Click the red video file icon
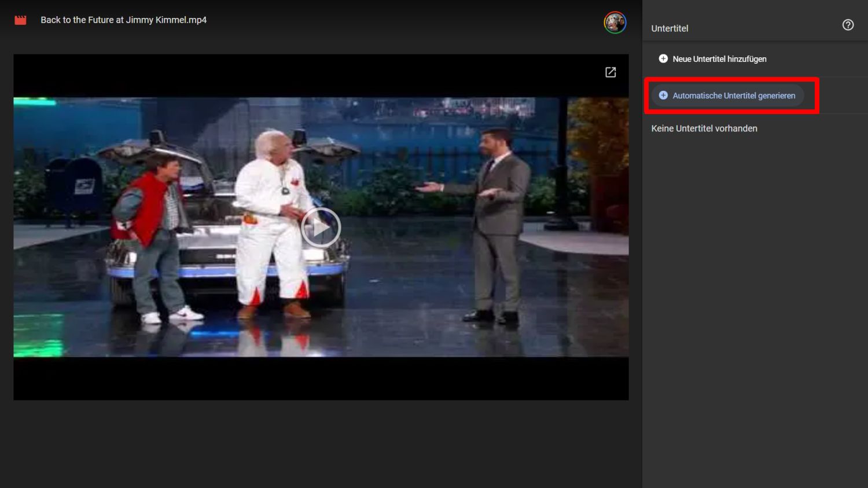The width and height of the screenshot is (868, 488). (20, 20)
